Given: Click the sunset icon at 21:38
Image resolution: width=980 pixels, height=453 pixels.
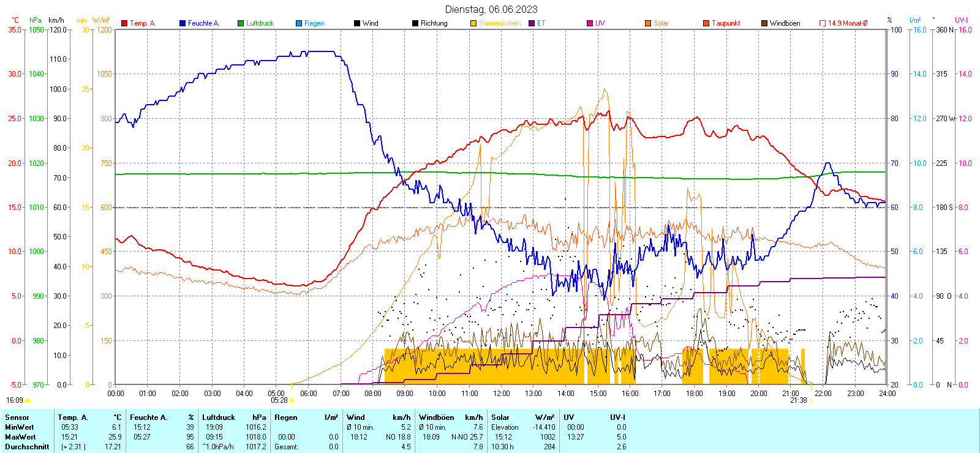Looking at the screenshot, I should tap(812, 400).
